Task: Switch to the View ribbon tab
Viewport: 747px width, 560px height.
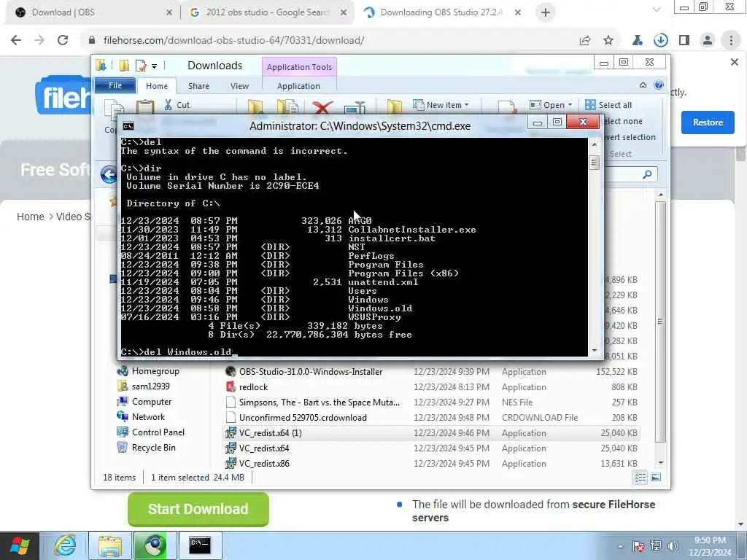Action: point(239,86)
